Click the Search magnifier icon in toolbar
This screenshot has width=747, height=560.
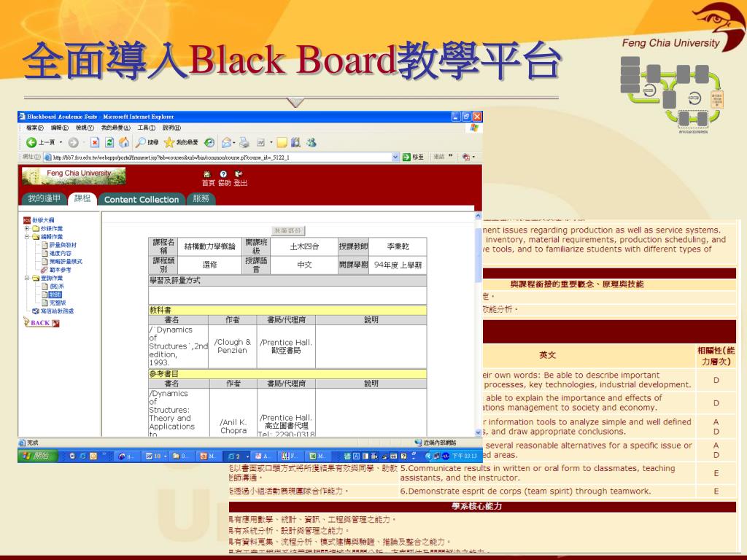click(x=141, y=142)
